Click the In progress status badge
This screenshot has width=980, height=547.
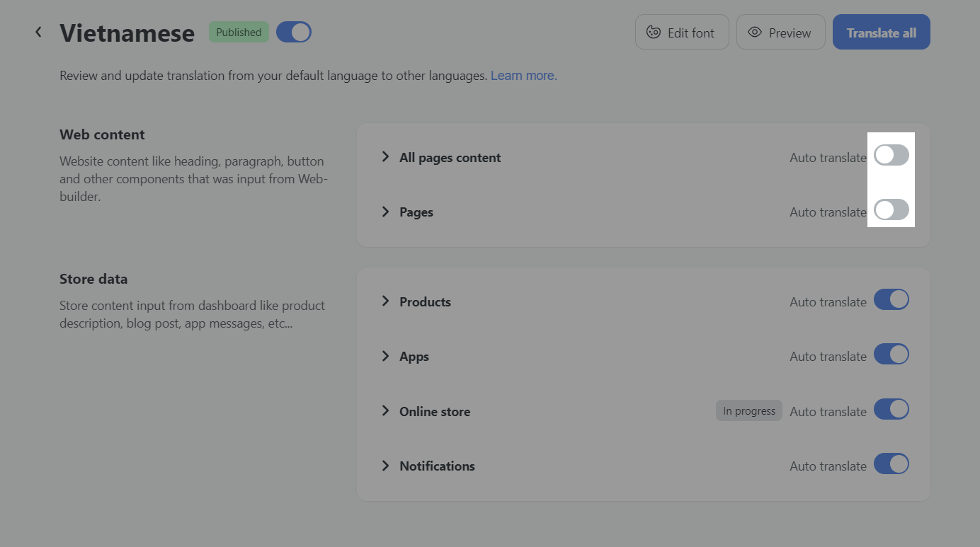pos(749,411)
